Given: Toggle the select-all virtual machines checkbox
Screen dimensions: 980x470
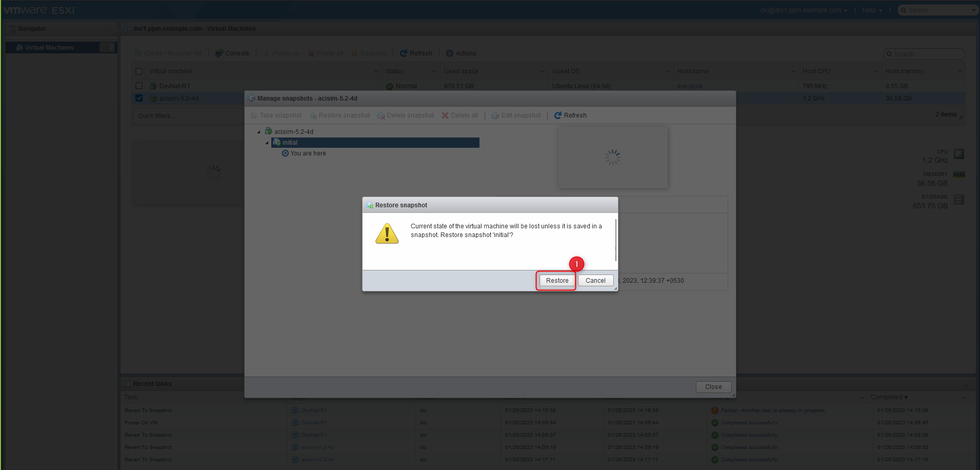Looking at the screenshot, I should [139, 71].
